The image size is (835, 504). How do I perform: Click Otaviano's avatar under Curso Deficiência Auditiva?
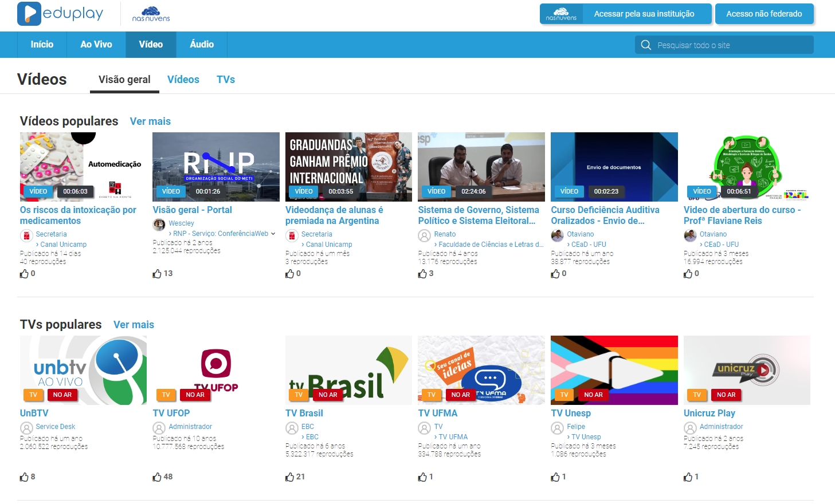point(557,235)
